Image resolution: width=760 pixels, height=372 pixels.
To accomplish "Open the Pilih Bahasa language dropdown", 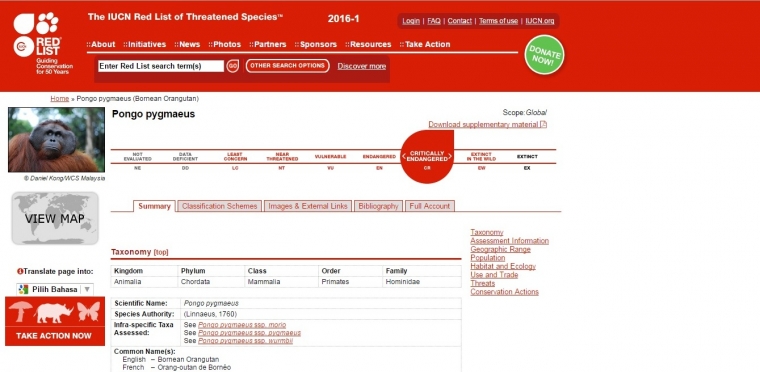I will pos(55,290).
